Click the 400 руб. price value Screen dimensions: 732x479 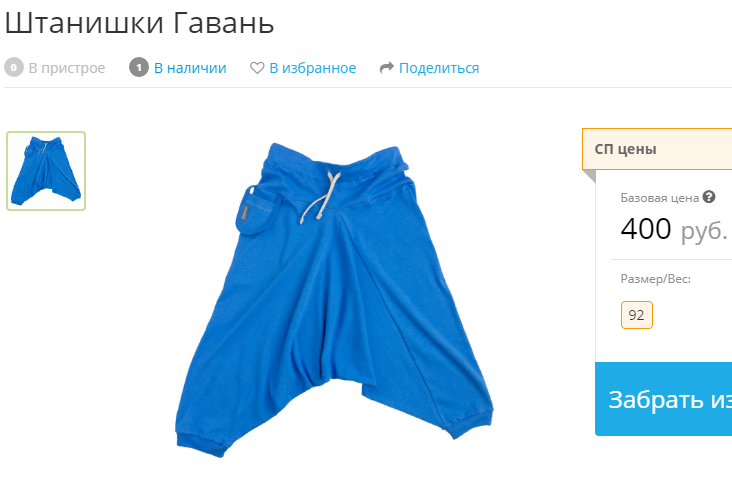tap(674, 229)
